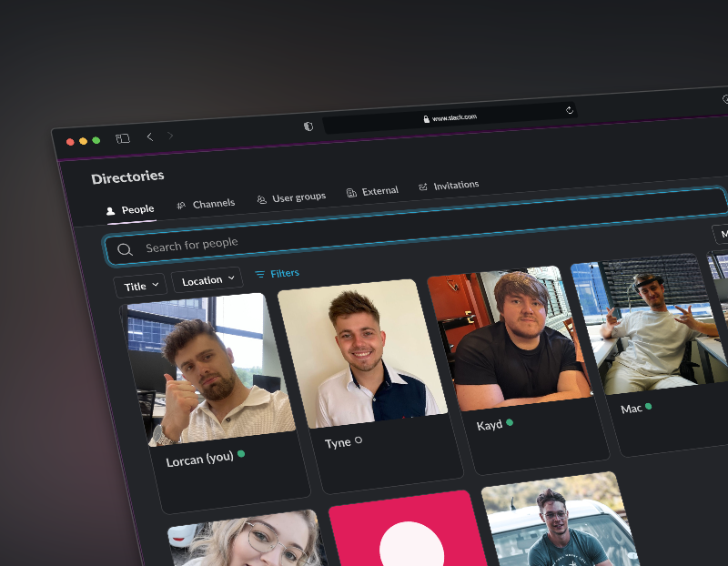Click the Tyne name label
The height and width of the screenshot is (566, 728).
click(x=338, y=443)
